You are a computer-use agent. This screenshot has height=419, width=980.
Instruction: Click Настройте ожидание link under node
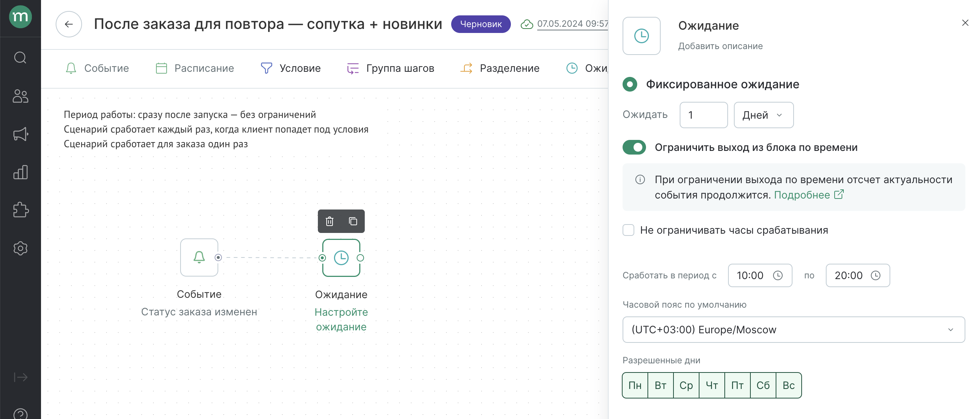click(341, 319)
